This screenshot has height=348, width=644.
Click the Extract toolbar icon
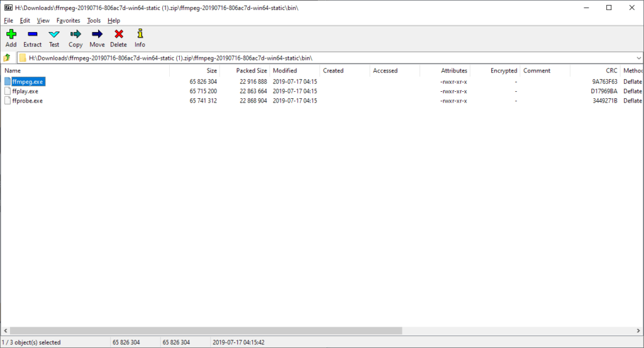[33, 34]
